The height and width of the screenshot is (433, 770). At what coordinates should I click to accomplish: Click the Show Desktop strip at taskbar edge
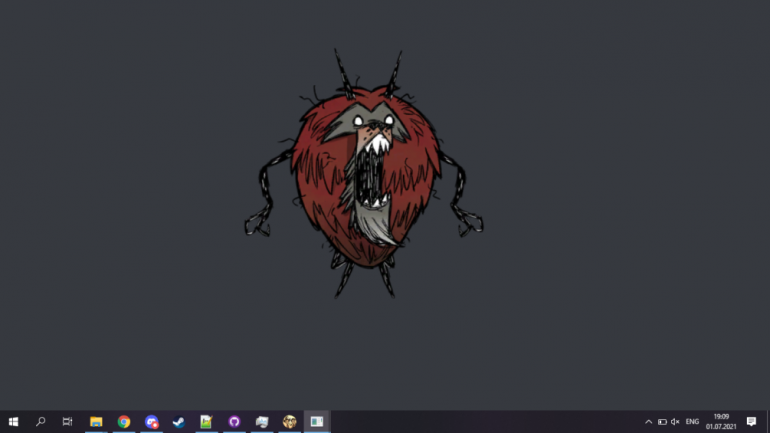[768, 422]
